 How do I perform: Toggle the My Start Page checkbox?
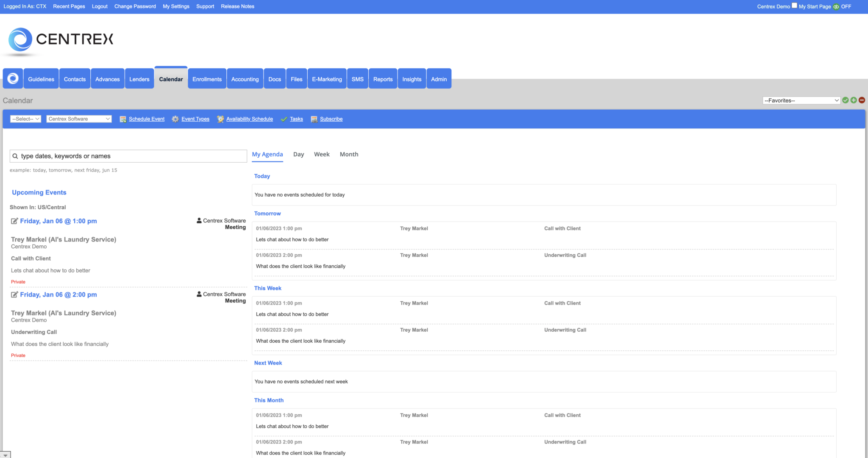(794, 5)
